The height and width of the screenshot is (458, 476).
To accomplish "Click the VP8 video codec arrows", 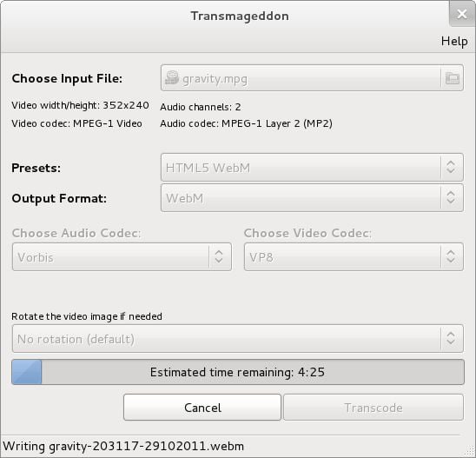I will coord(451,256).
